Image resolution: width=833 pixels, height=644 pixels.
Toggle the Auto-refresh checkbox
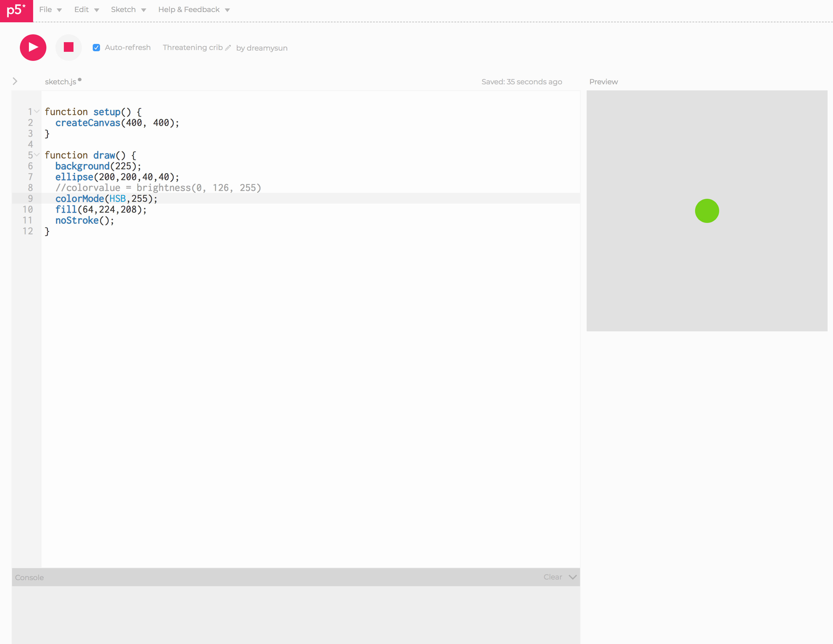tap(96, 48)
